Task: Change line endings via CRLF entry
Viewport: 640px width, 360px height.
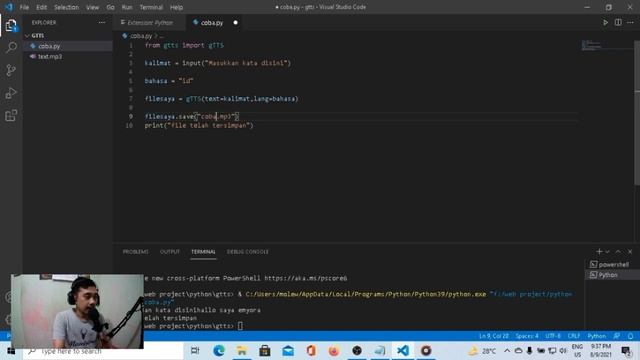Action: (x=574, y=336)
